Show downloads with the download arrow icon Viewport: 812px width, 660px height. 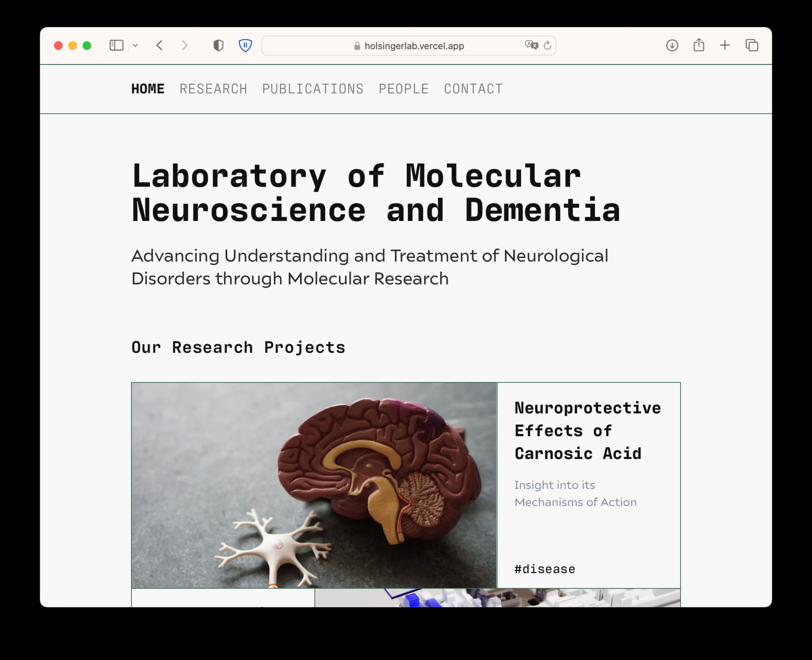672,45
